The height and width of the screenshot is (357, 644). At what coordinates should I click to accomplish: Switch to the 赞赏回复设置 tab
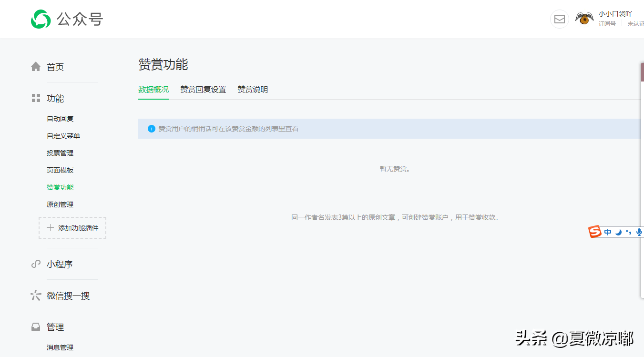[203, 89]
